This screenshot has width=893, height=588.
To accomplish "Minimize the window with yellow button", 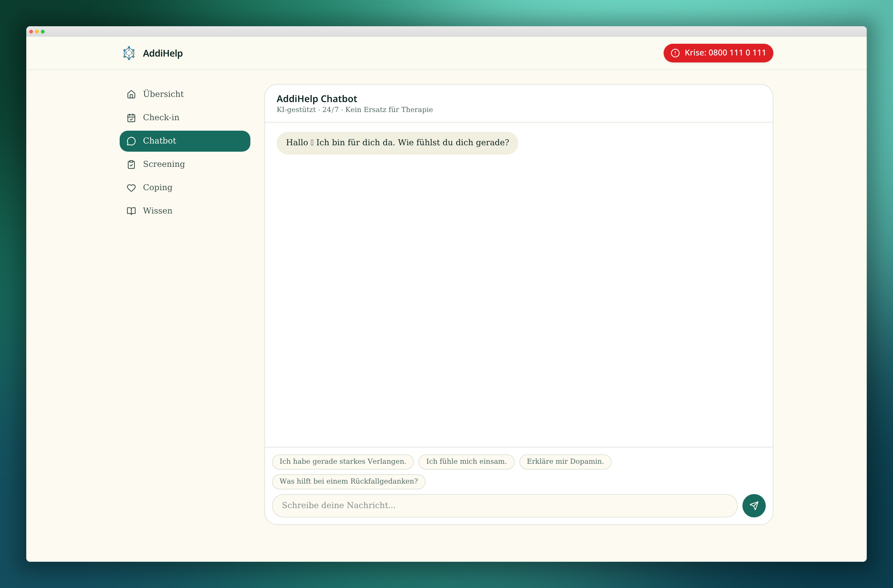I will coord(37,32).
